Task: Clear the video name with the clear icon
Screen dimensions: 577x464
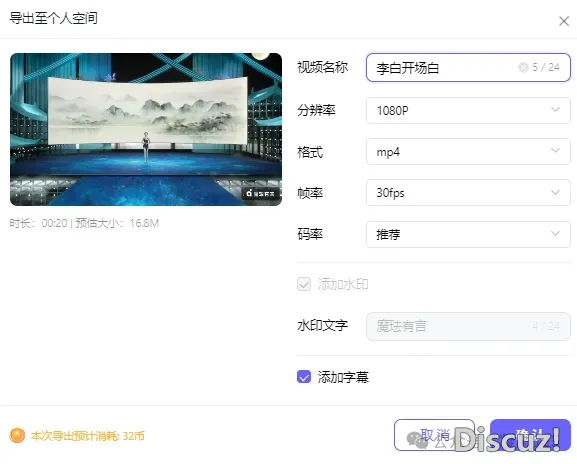Action: (x=523, y=67)
